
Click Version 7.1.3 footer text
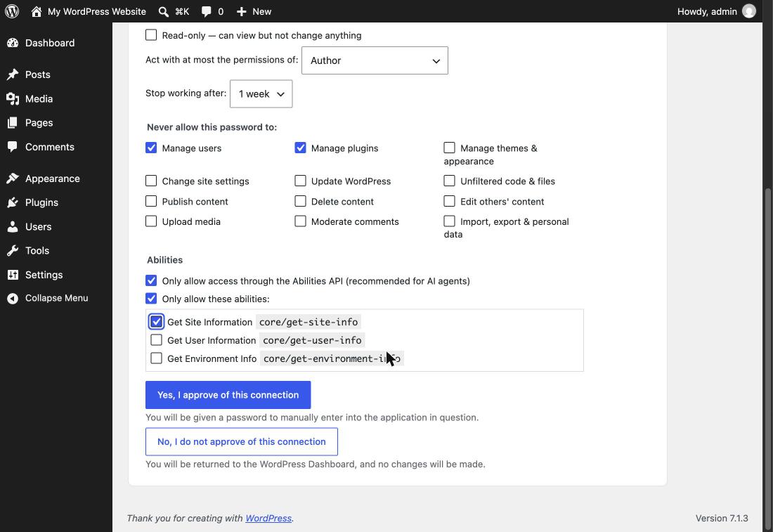722,518
